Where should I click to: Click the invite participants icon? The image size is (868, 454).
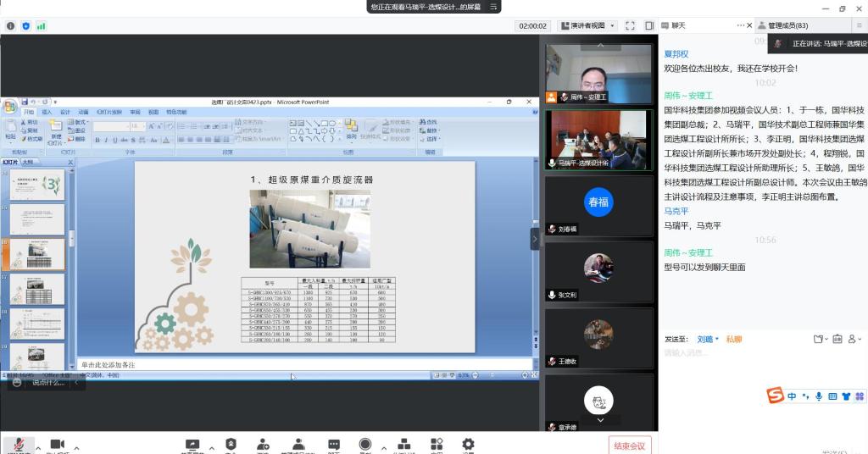(263, 445)
